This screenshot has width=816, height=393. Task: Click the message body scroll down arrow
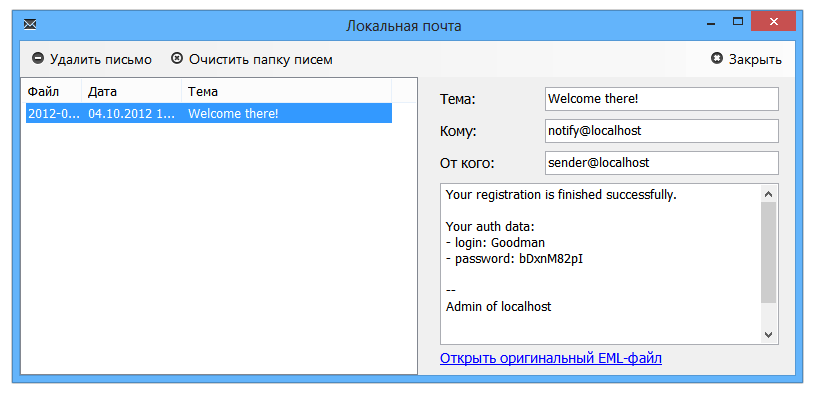pyautogui.click(x=769, y=334)
